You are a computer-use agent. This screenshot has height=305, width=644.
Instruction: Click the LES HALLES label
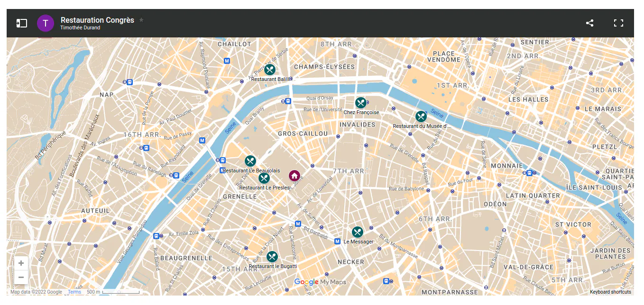528,99
